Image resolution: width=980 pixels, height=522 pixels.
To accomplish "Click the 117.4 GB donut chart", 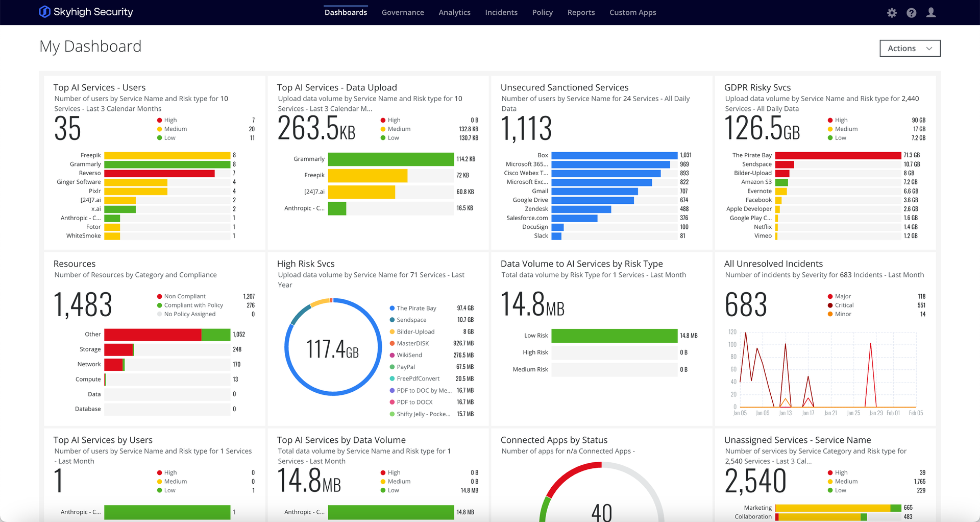I will point(333,347).
